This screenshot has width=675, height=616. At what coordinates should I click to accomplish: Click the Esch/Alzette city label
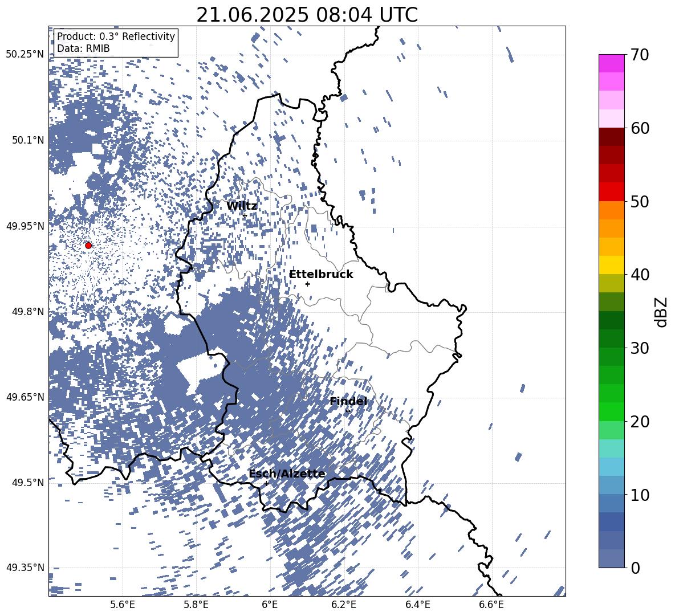(287, 474)
